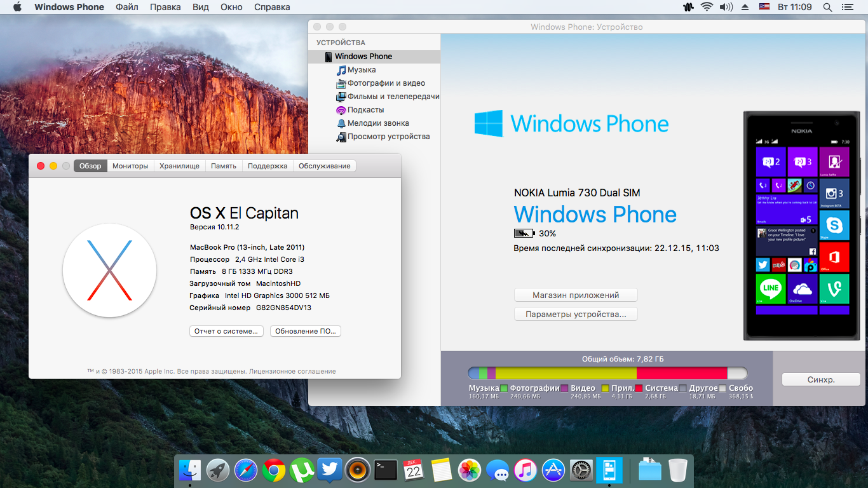
Task: Open Photos from the Dock
Action: point(470,470)
